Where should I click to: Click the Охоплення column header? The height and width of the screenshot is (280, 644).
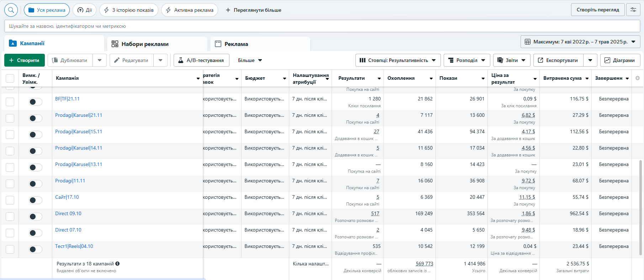(401, 78)
